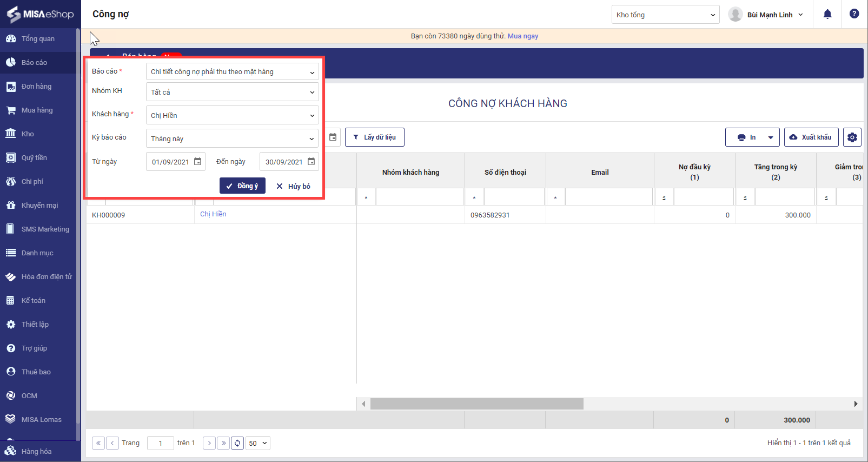The image size is (868, 462).
Task: Click the Mua ngay link
Action: [523, 36]
